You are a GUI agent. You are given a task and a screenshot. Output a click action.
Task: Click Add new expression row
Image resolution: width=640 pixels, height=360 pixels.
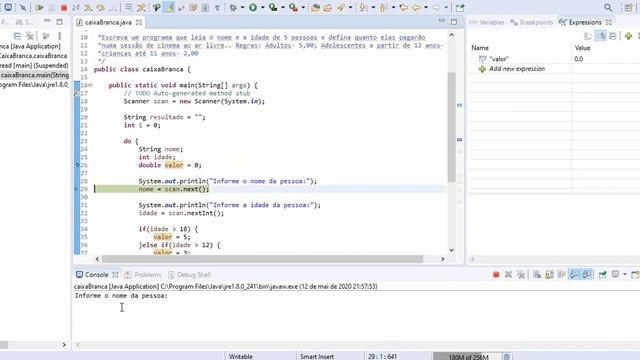517,69
